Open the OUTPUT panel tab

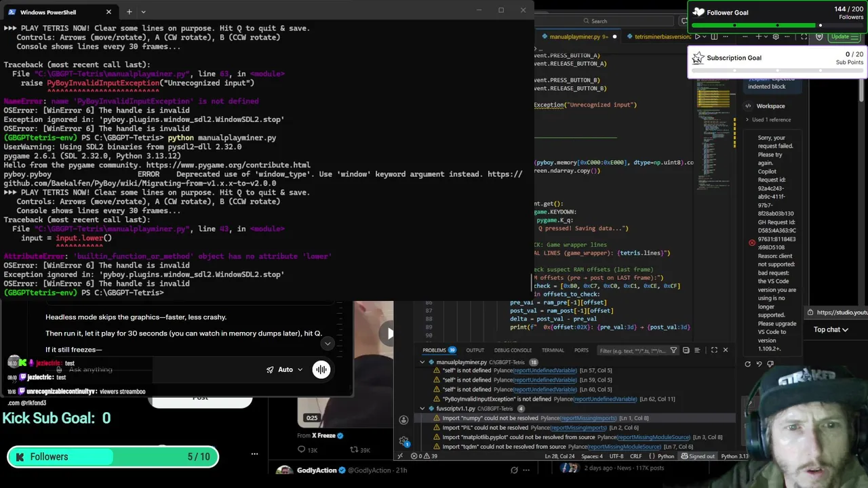click(x=475, y=350)
